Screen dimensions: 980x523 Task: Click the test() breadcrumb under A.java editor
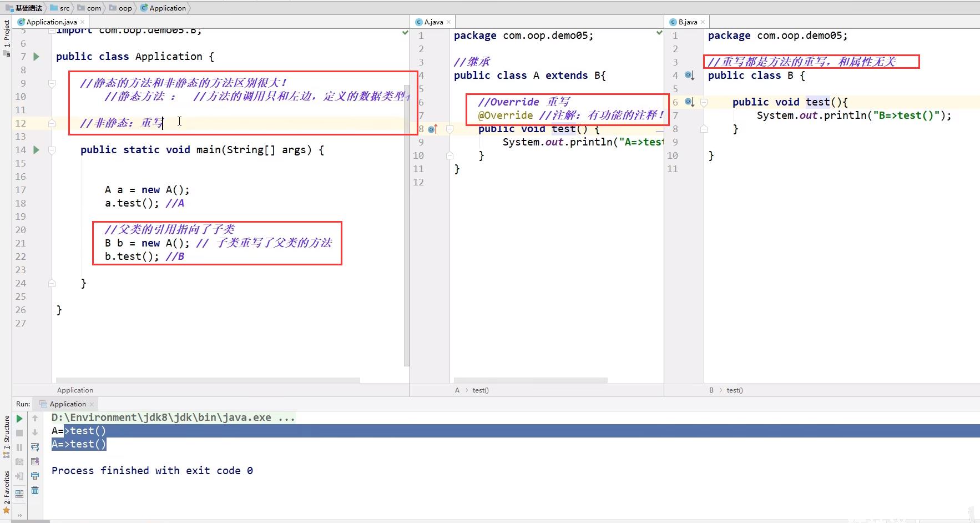(x=481, y=390)
